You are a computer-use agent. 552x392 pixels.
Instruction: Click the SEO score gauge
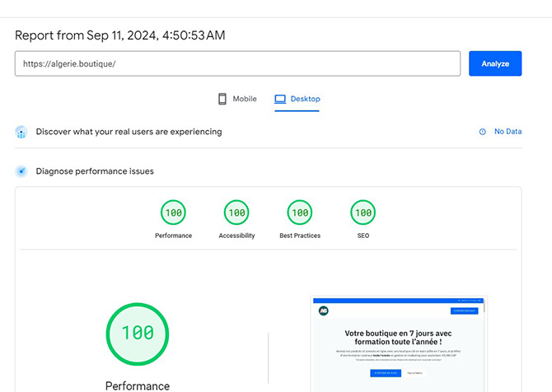(363, 212)
